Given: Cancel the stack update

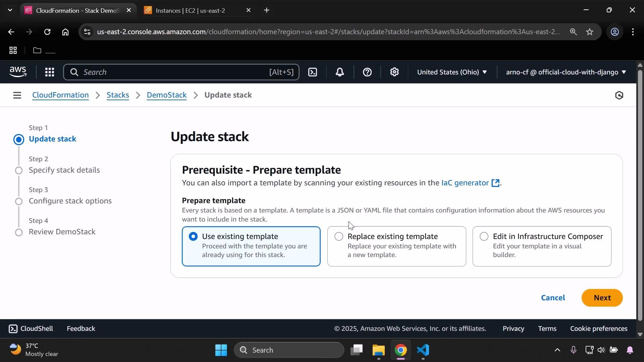Looking at the screenshot, I should 553,298.
